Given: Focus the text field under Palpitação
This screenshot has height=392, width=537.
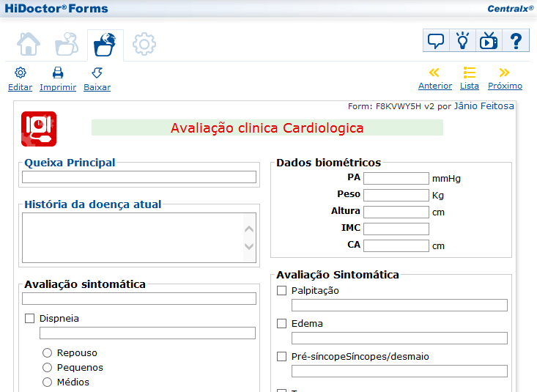Looking at the screenshot, I should [399, 306].
